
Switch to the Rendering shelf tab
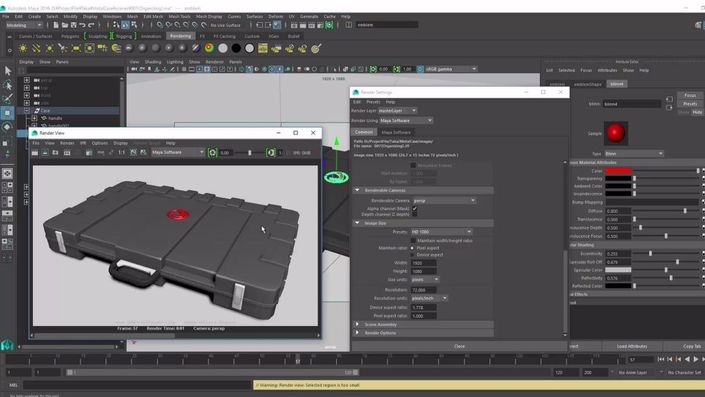pos(180,36)
